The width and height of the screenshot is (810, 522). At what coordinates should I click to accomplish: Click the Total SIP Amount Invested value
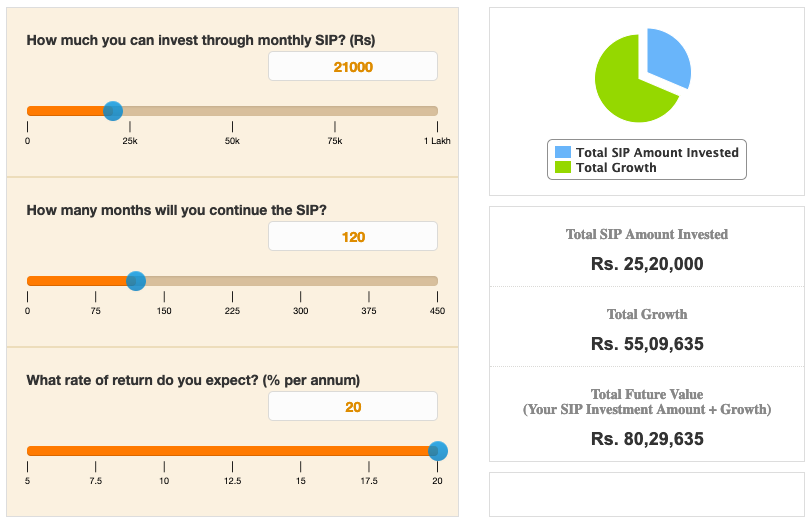point(647,265)
